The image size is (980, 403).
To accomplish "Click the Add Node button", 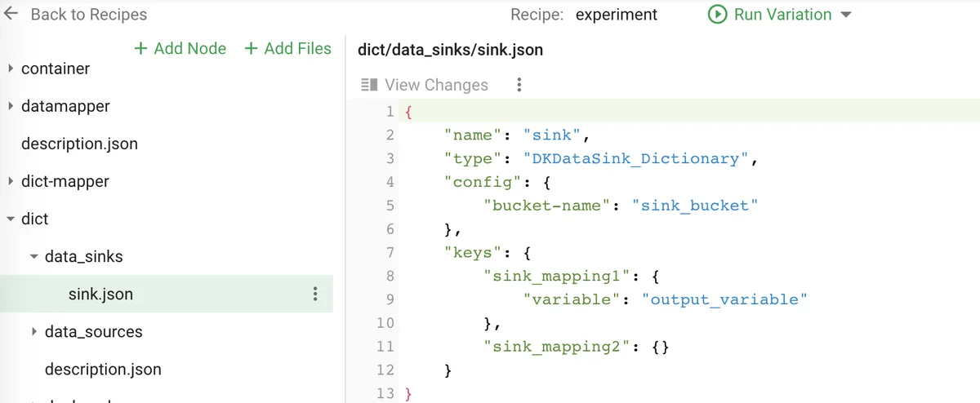I will (x=180, y=49).
